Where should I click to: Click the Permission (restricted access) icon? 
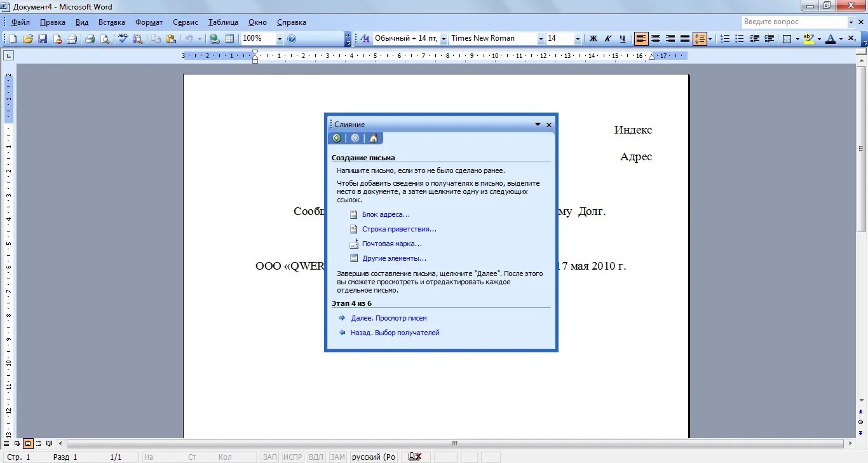pyautogui.click(x=58, y=39)
